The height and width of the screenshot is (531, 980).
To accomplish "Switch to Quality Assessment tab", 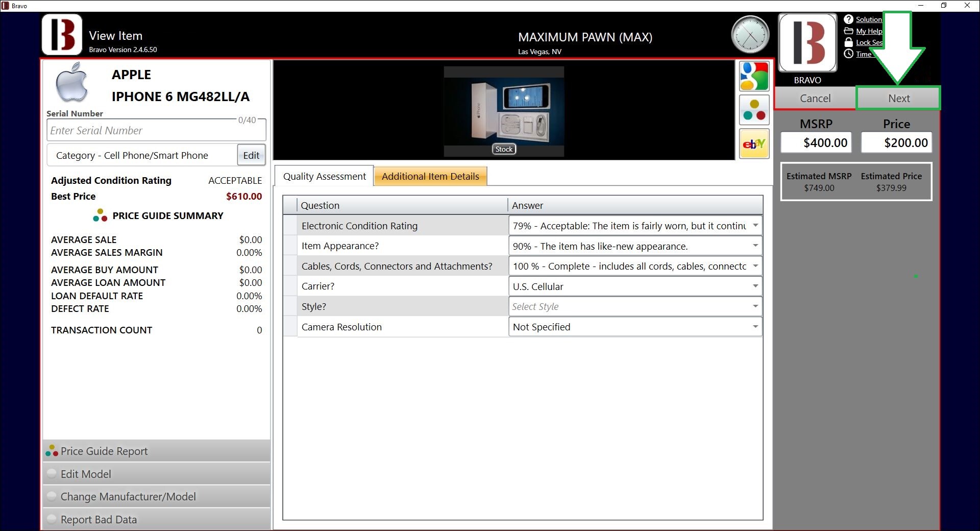I will tap(324, 176).
